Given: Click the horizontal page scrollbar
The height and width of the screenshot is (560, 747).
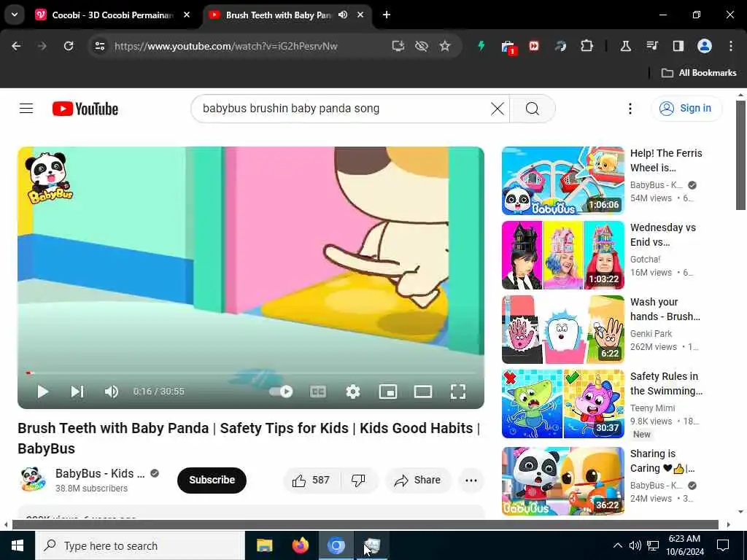Looking at the screenshot, I should pos(365,525).
